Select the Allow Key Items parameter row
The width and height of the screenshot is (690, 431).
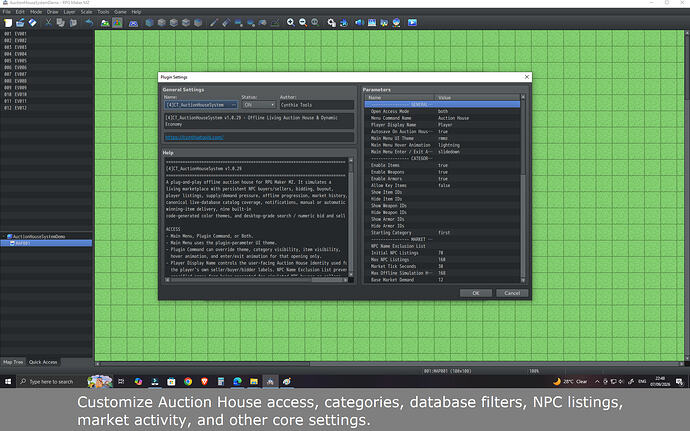click(x=442, y=185)
